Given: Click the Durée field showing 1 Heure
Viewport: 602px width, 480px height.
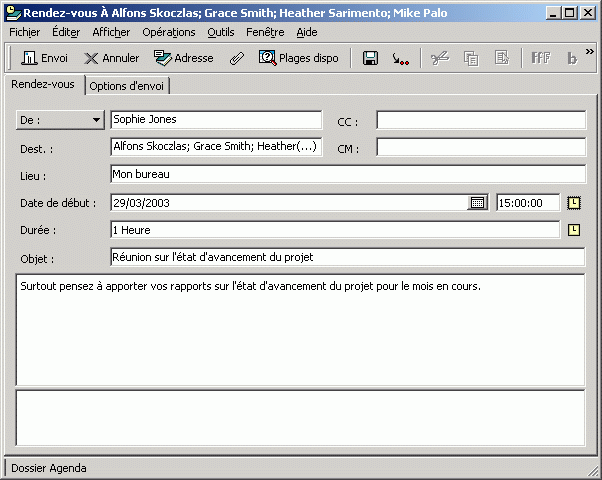Looking at the screenshot, I should pyautogui.click(x=335, y=230).
